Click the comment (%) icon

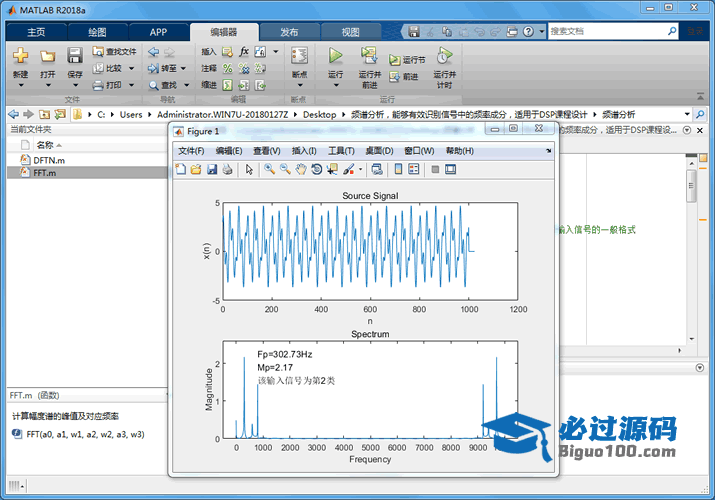228,68
